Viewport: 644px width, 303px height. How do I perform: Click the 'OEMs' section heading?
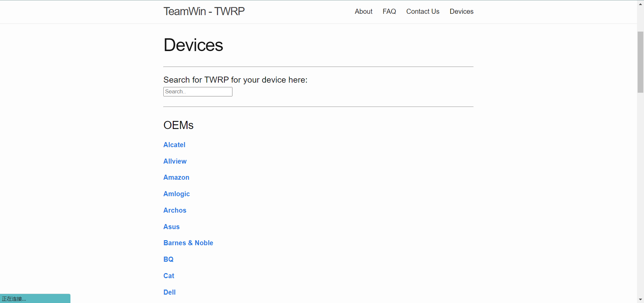click(178, 125)
